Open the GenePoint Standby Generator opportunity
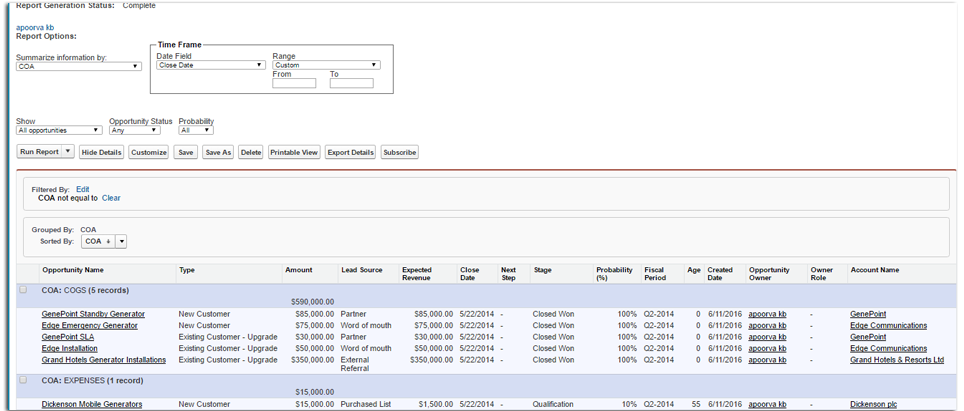 click(x=93, y=314)
